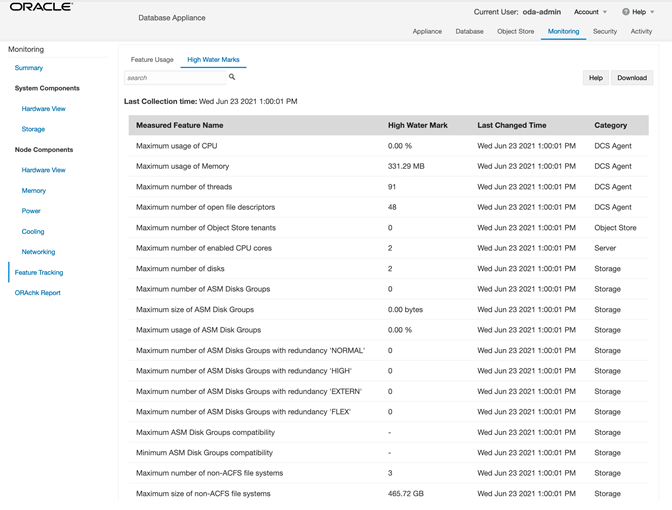
Task: Open the Cooling link in sidebar
Action: pos(33,231)
